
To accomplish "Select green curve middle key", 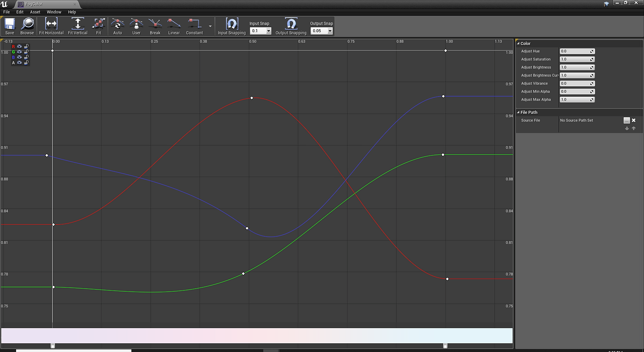I will click(243, 274).
